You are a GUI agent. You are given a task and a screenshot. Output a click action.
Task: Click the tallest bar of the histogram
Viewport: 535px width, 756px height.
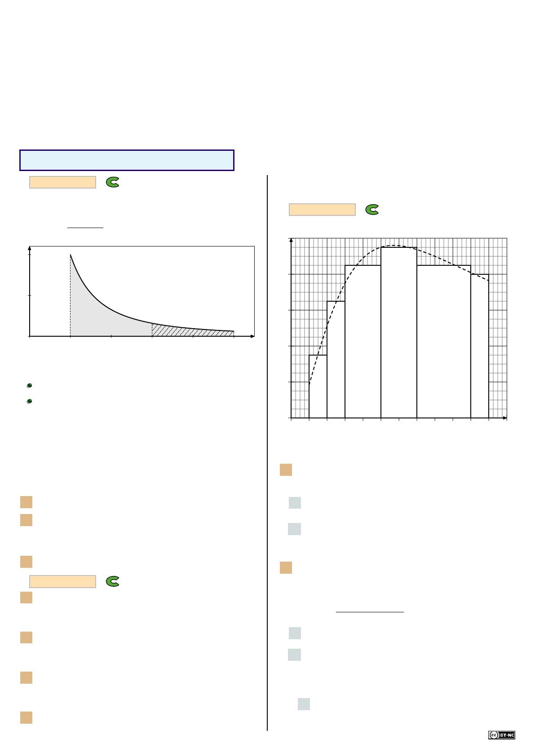(399, 333)
